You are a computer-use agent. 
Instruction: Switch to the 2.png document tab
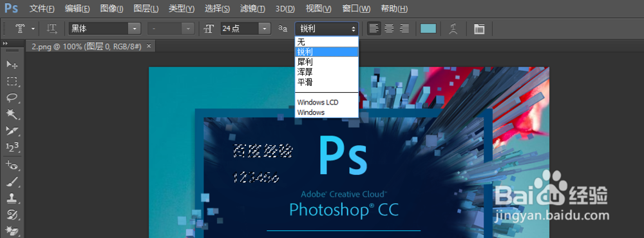coord(87,46)
